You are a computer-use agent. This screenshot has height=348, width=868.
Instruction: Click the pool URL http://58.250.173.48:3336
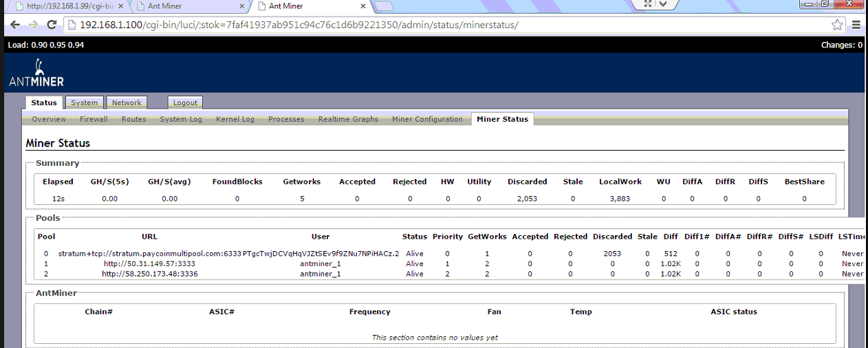(150, 274)
